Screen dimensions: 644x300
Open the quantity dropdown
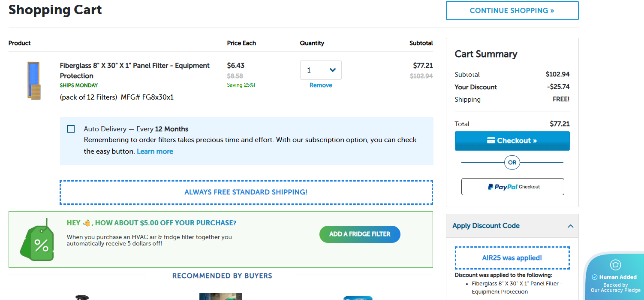(321, 70)
